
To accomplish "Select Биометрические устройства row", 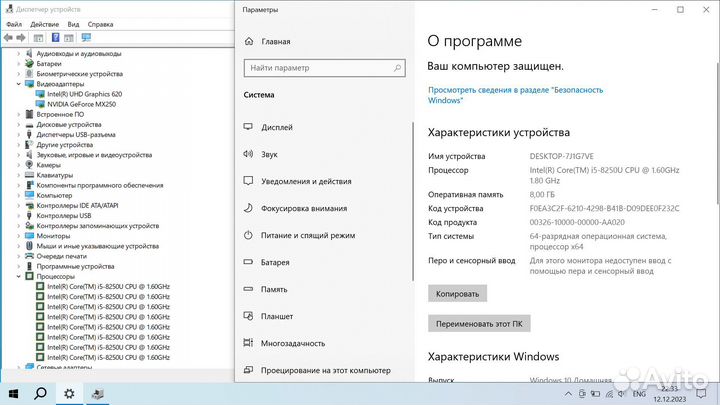I will tap(79, 74).
